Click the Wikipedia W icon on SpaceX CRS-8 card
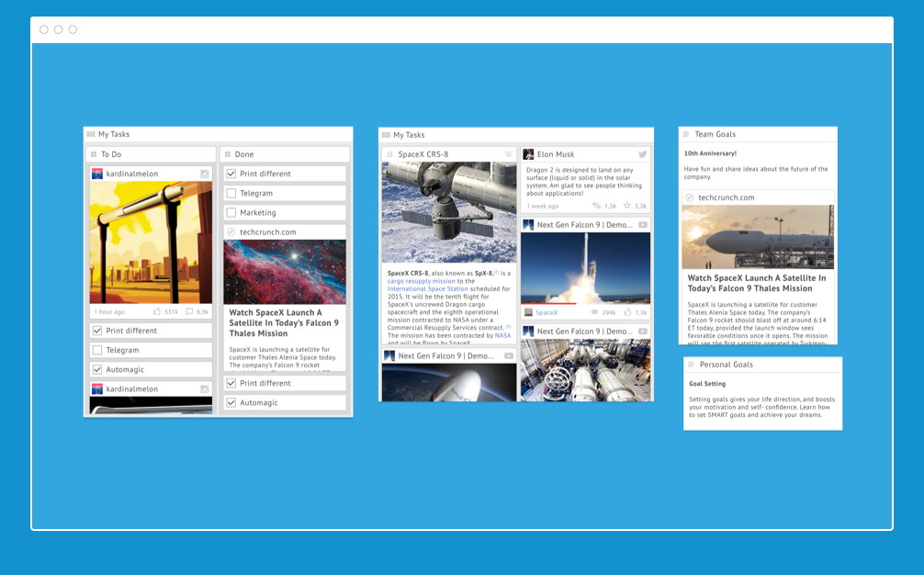924x575 pixels. click(509, 154)
